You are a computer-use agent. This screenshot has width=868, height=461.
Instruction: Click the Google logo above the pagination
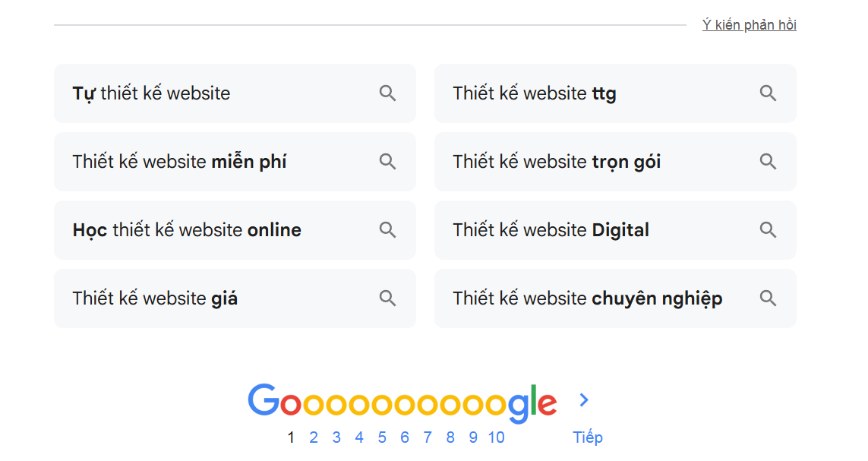point(402,400)
